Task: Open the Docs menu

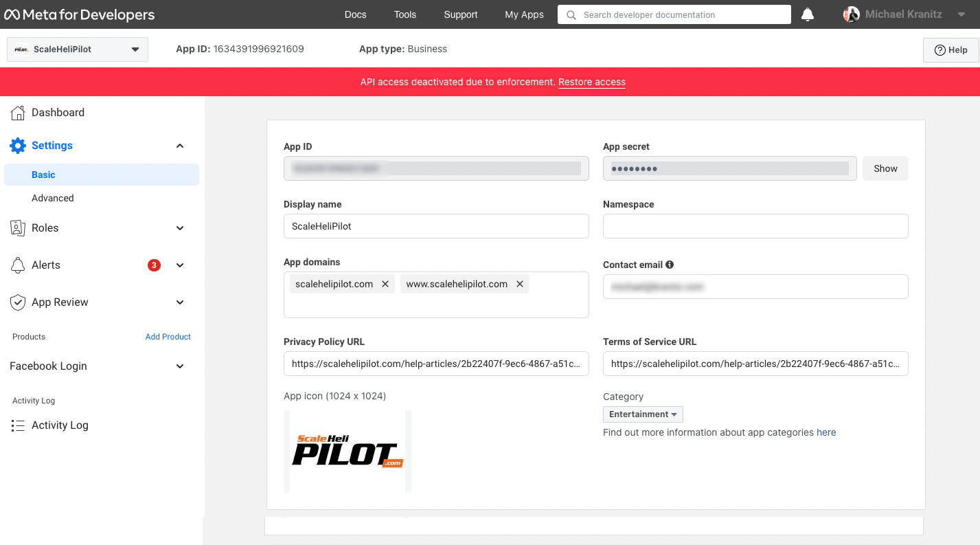Action: click(x=355, y=14)
